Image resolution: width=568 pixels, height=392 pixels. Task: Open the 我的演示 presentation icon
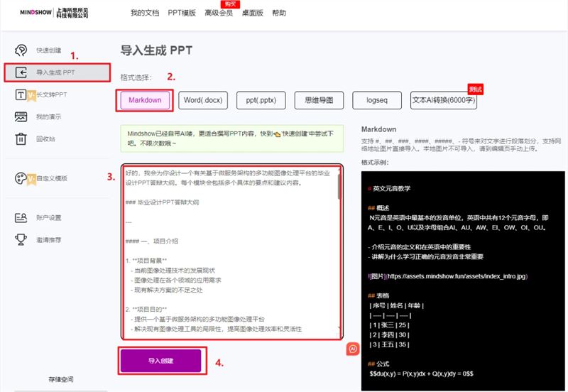point(21,116)
